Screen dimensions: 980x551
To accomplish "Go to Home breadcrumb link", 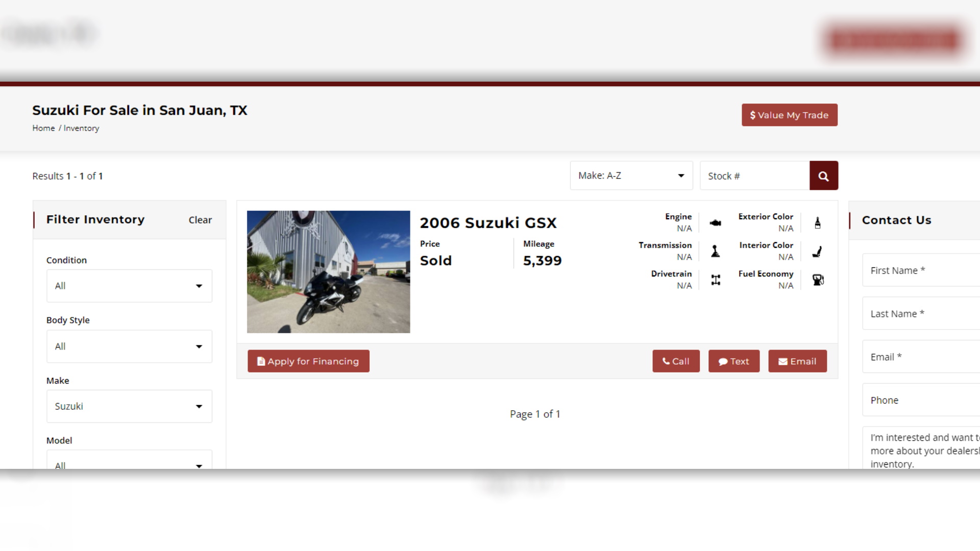I will (43, 128).
